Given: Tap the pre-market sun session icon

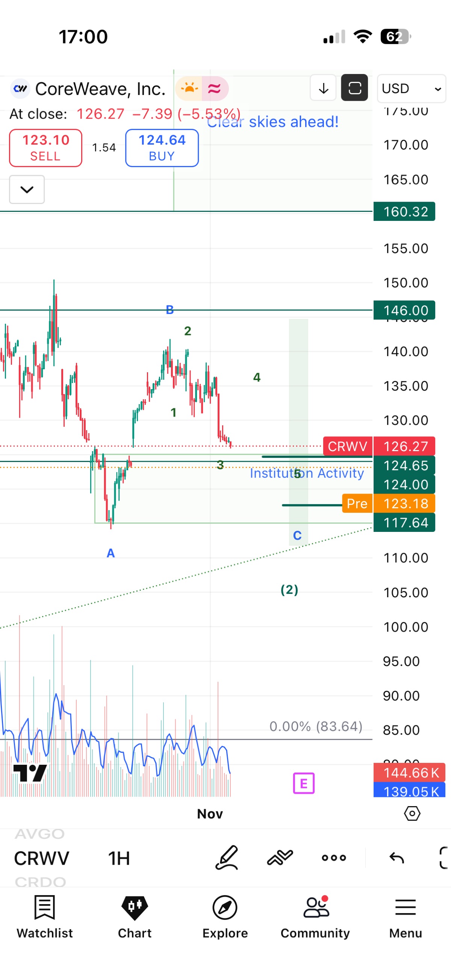Looking at the screenshot, I should point(189,89).
